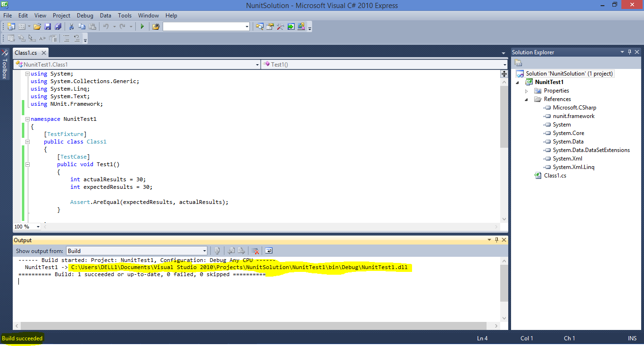
Task: Toggle word wrap in the Output window
Action: 269,251
